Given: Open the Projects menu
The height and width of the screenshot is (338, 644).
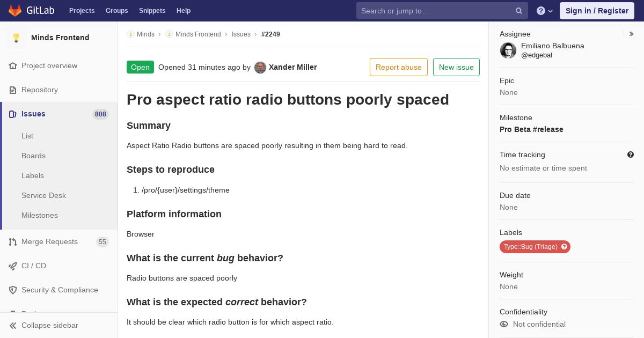Looking at the screenshot, I should (x=82, y=11).
